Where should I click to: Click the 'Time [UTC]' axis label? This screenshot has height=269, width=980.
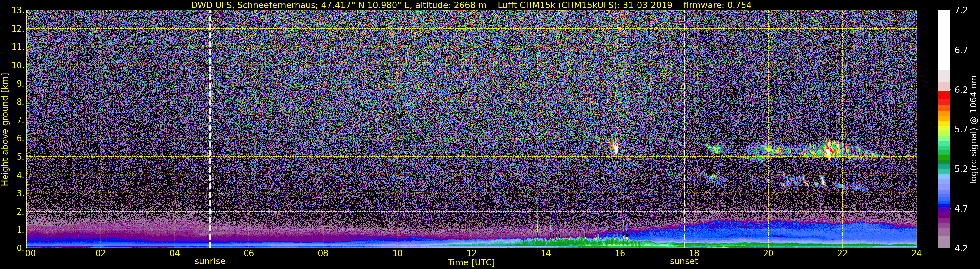point(471,262)
